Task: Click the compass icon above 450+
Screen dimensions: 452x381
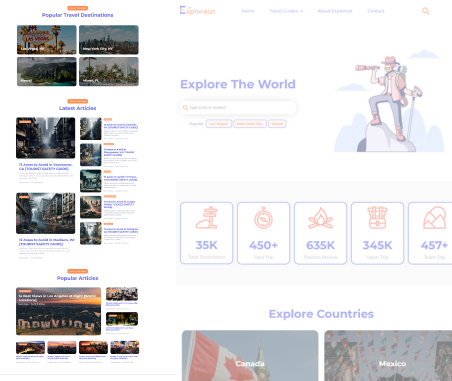Action: [263, 218]
